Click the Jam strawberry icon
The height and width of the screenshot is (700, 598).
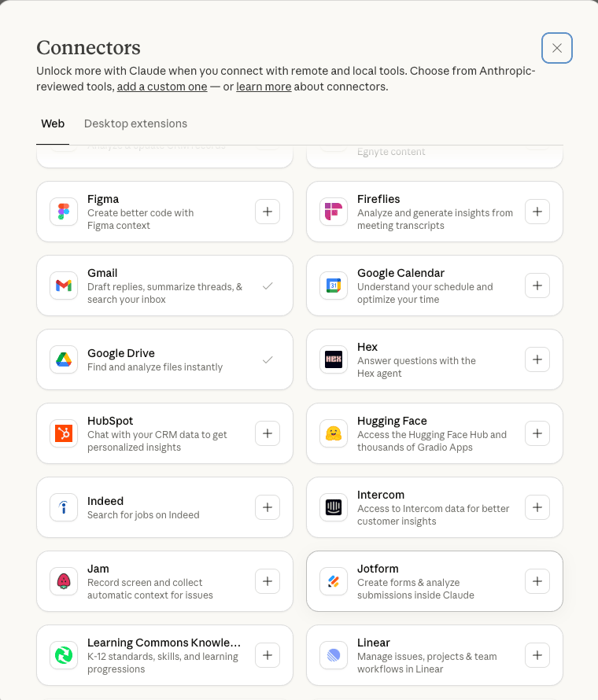coord(64,581)
